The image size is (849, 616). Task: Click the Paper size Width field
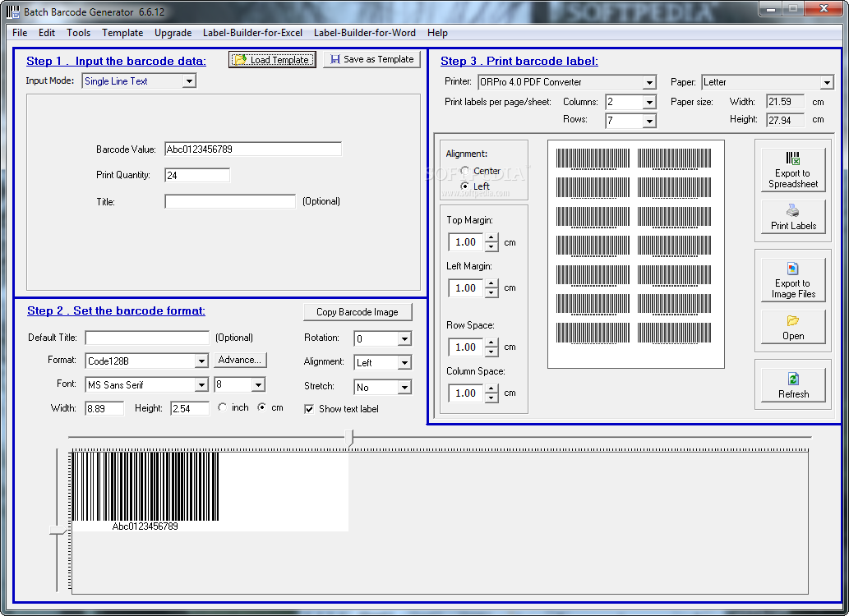pos(785,101)
